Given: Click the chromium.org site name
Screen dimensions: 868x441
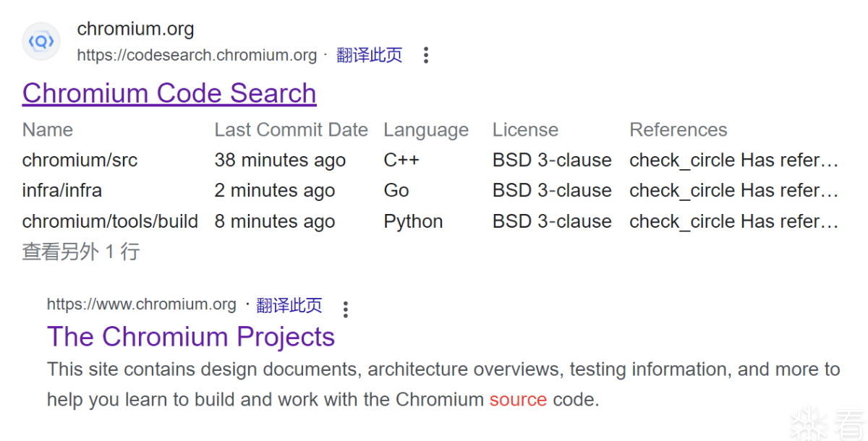Looking at the screenshot, I should click(135, 29).
